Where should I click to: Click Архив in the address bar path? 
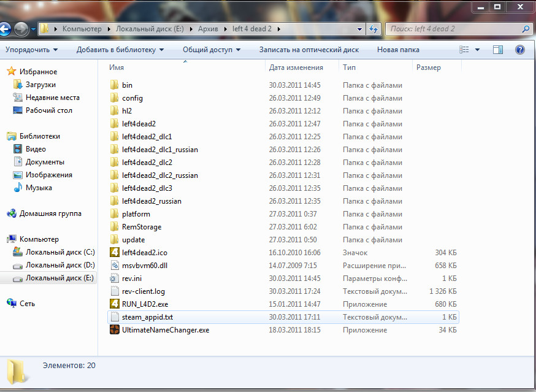[x=208, y=29]
